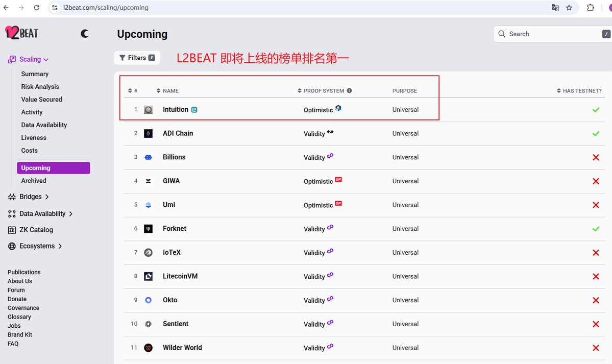Image resolution: width=612 pixels, height=364 pixels.
Task: Click the L2BEAT logo
Action: pos(22,33)
